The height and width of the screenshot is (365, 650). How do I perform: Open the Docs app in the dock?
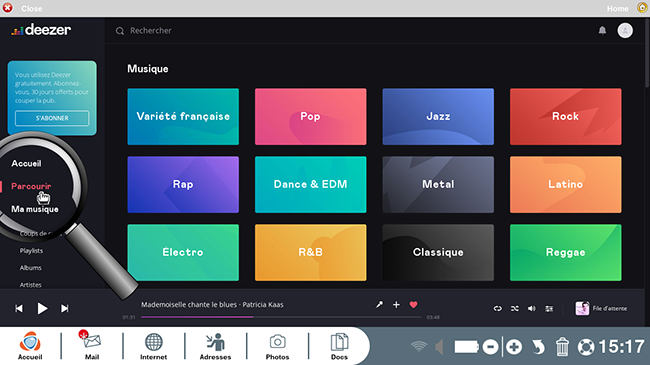339,346
